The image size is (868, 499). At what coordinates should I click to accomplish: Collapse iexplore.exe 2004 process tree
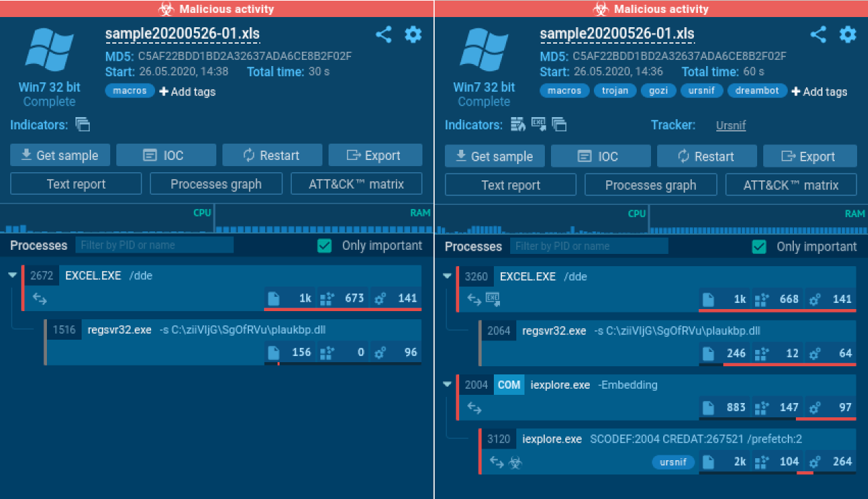[x=447, y=384]
